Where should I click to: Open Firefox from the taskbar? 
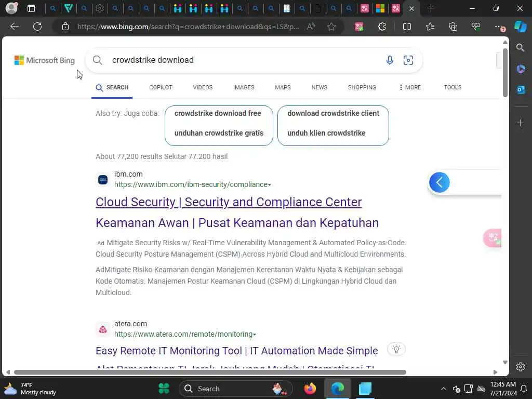[310, 389]
